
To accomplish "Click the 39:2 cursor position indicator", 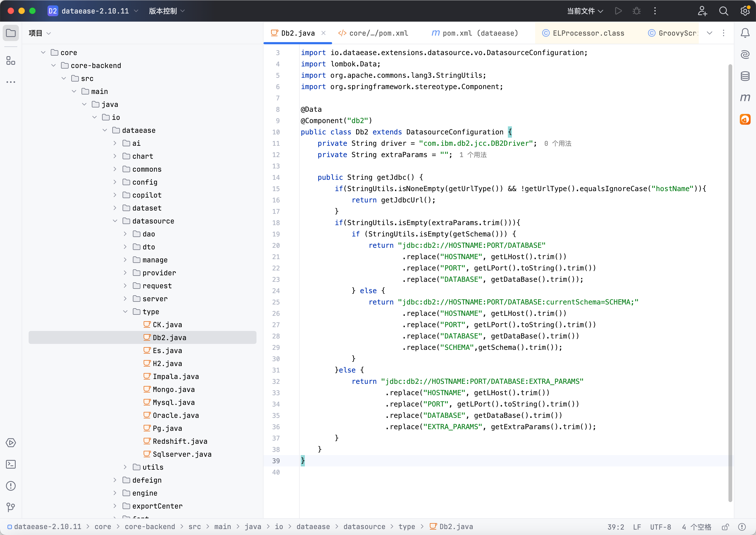I will point(616,527).
